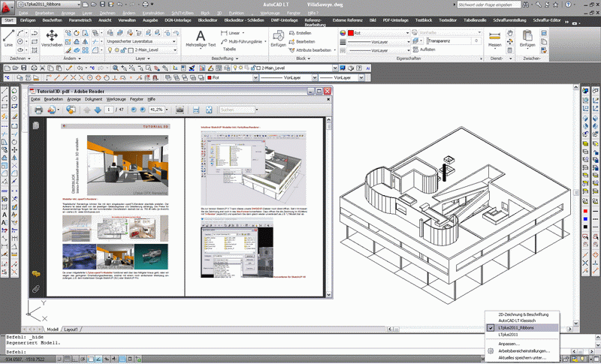This screenshot has width=601, height=364.
Task: Switch to the Beschriften ribbon tab
Action: click(52, 20)
